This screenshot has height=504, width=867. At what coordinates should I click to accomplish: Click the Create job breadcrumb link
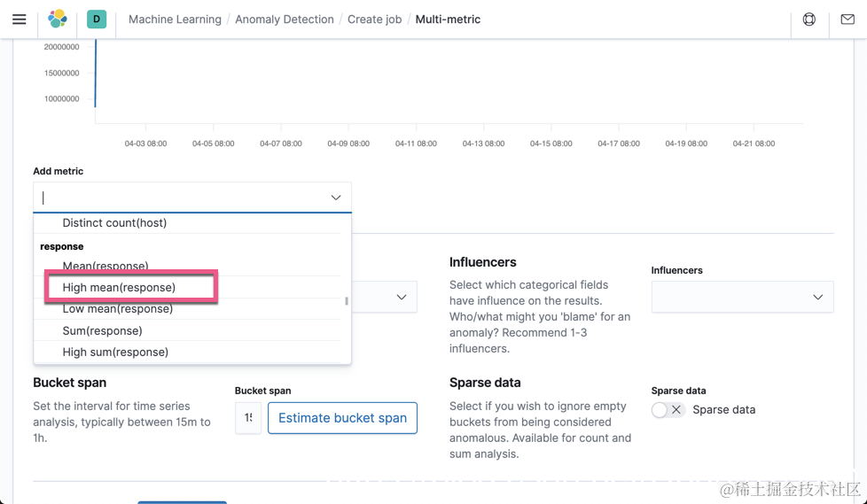[x=374, y=19]
